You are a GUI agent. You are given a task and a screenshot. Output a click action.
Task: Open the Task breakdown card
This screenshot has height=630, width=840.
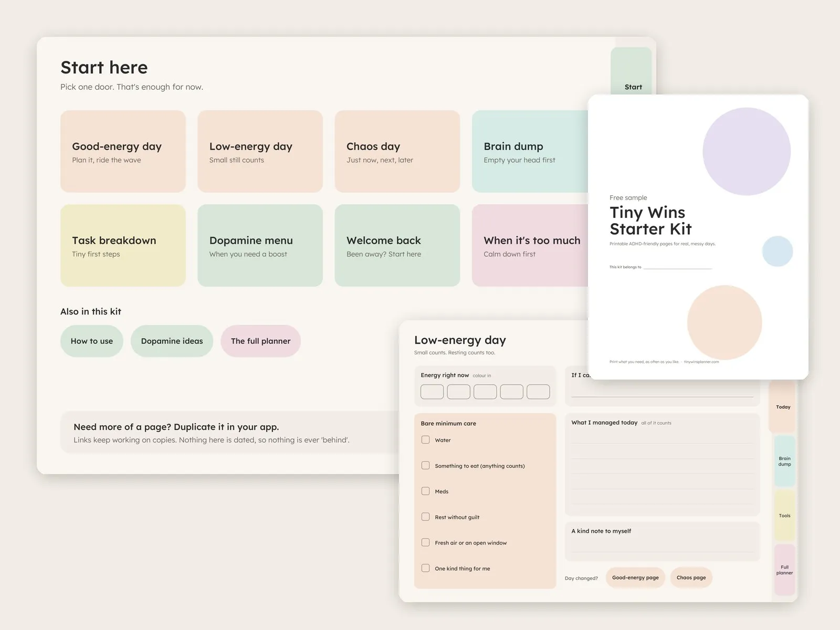123,245
